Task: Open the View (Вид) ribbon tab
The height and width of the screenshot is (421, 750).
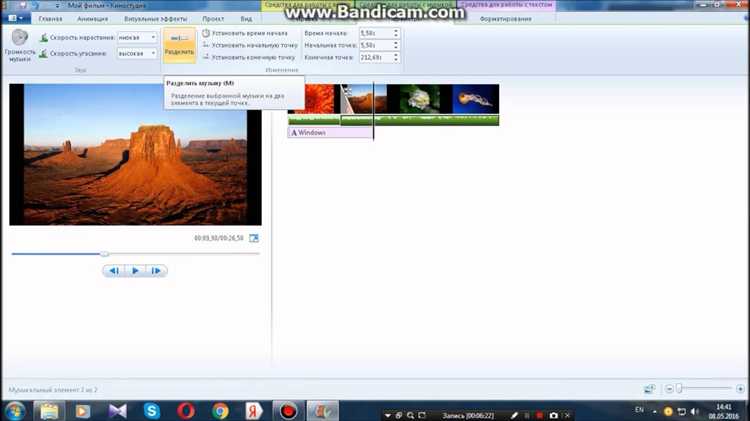Action: (x=246, y=19)
